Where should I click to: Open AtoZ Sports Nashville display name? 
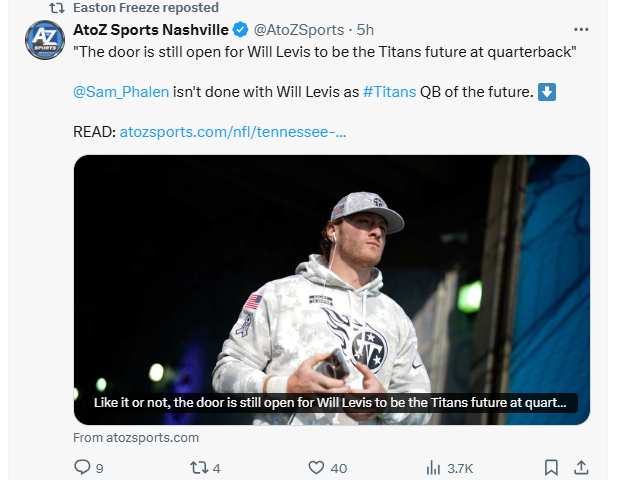(151, 29)
